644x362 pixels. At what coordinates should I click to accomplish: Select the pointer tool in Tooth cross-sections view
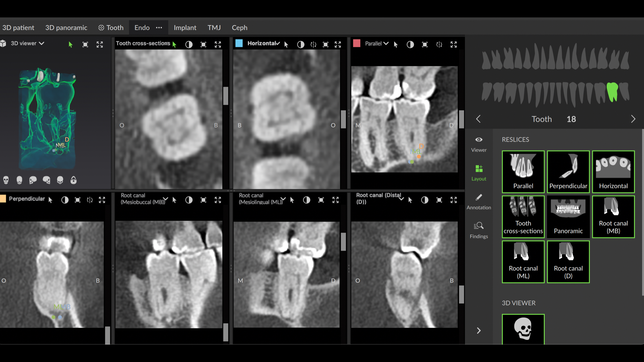(x=174, y=44)
